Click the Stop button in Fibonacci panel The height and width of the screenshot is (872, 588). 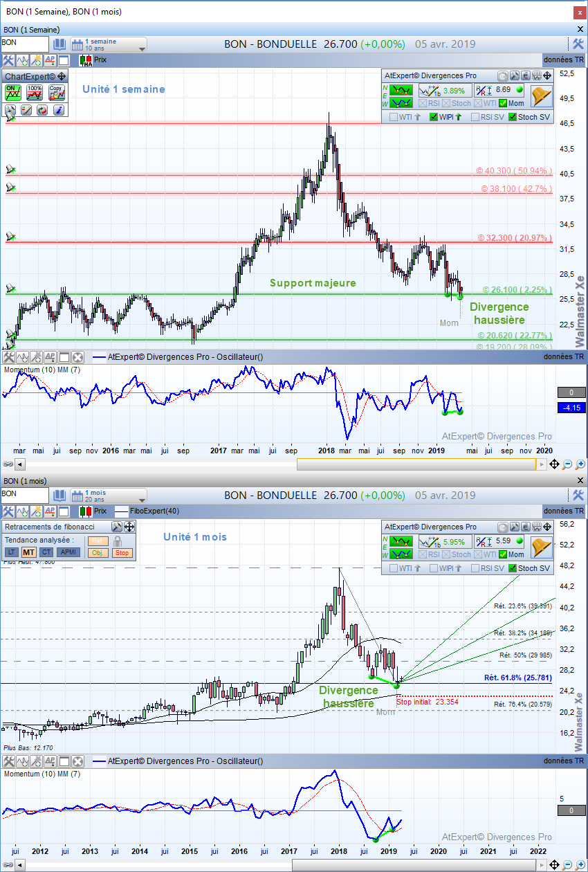[122, 552]
